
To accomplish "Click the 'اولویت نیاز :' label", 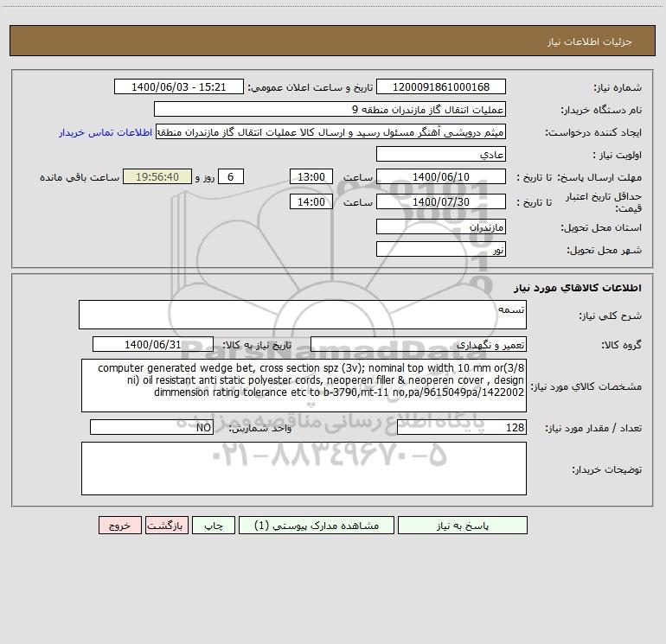I will click(x=618, y=155).
